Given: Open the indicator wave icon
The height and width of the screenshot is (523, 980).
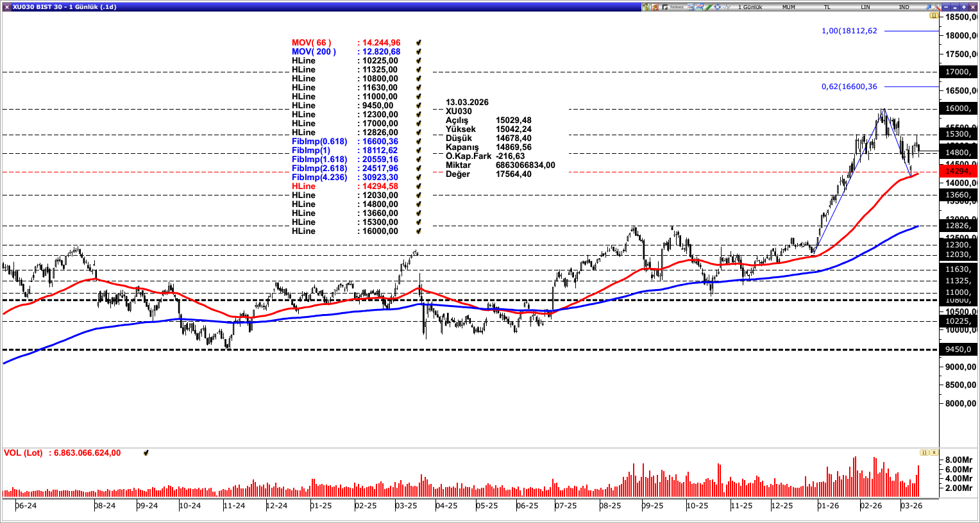Looking at the screenshot, I should coord(725,7).
